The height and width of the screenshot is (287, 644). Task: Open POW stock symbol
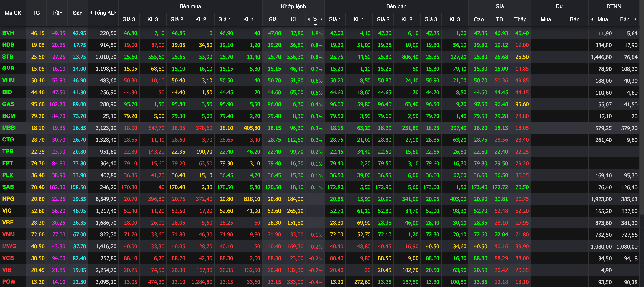coord(9,282)
